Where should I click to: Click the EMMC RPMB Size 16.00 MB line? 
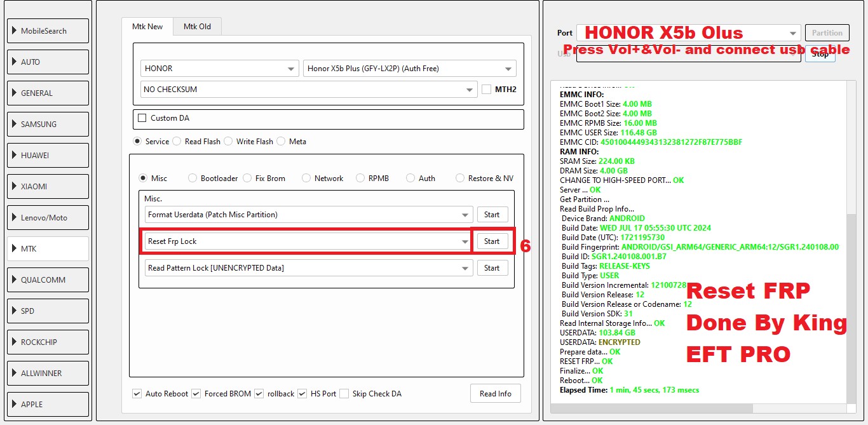608,123
